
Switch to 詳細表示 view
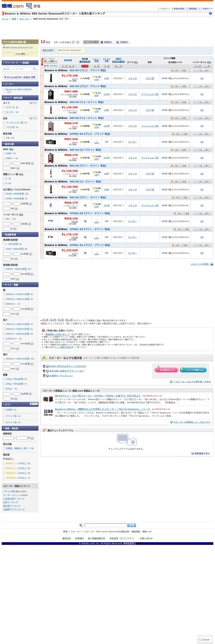[123, 42]
